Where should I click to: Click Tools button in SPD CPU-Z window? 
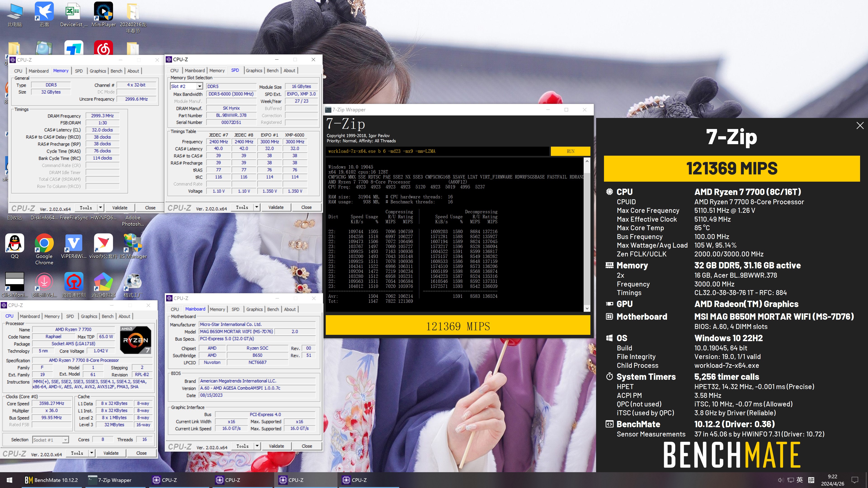pyautogui.click(x=242, y=207)
